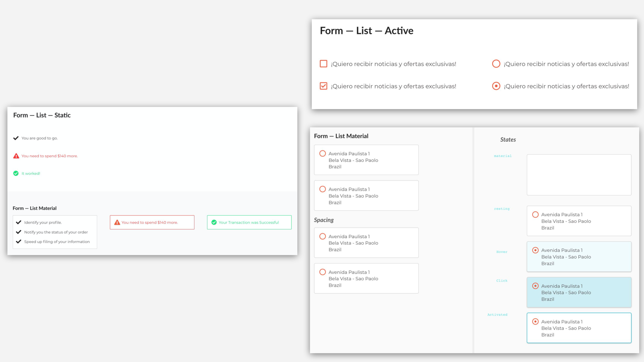Click the warning triangle inside the red-bordered alert box
Screen dimensions: 644x362
[117, 222]
